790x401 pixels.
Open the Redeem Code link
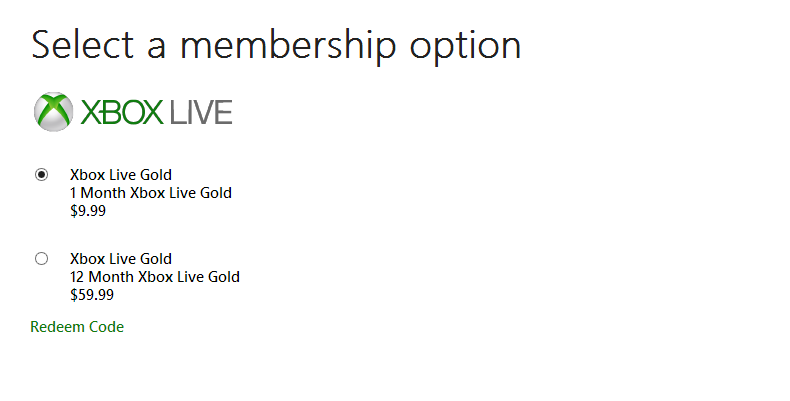[x=77, y=327]
